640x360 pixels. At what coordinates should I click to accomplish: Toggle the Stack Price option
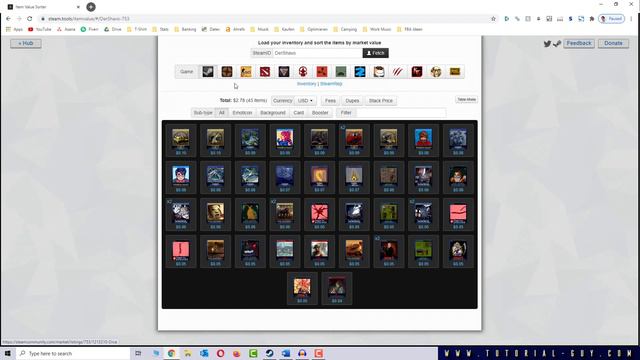pyautogui.click(x=381, y=101)
